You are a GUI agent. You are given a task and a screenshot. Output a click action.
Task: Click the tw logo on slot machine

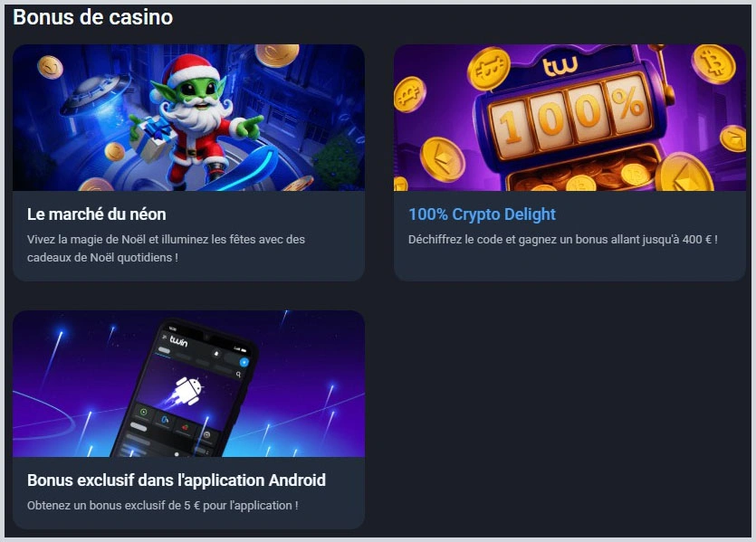coord(560,65)
